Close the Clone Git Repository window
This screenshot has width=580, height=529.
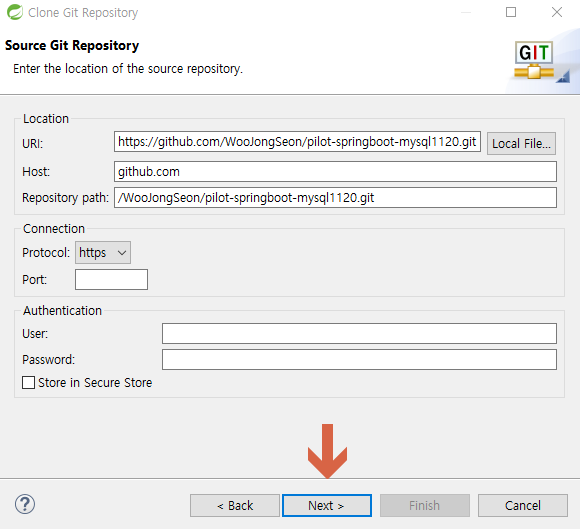point(557,12)
